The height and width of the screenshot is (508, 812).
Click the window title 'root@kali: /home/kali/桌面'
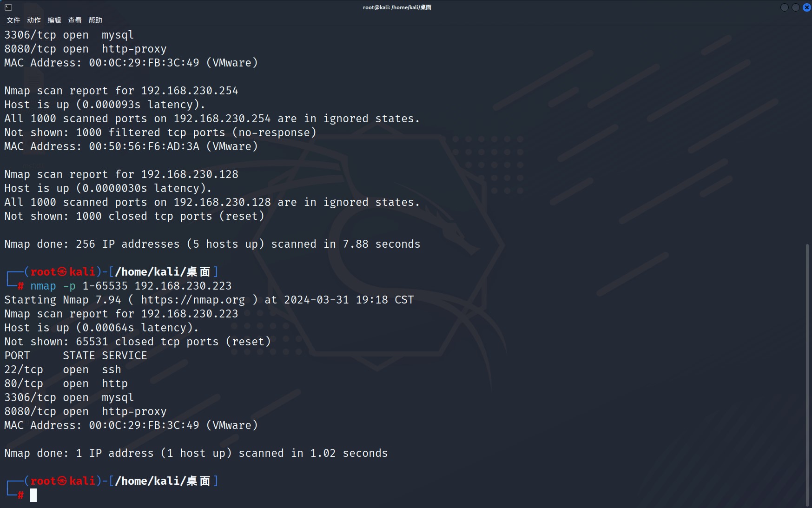[397, 7]
